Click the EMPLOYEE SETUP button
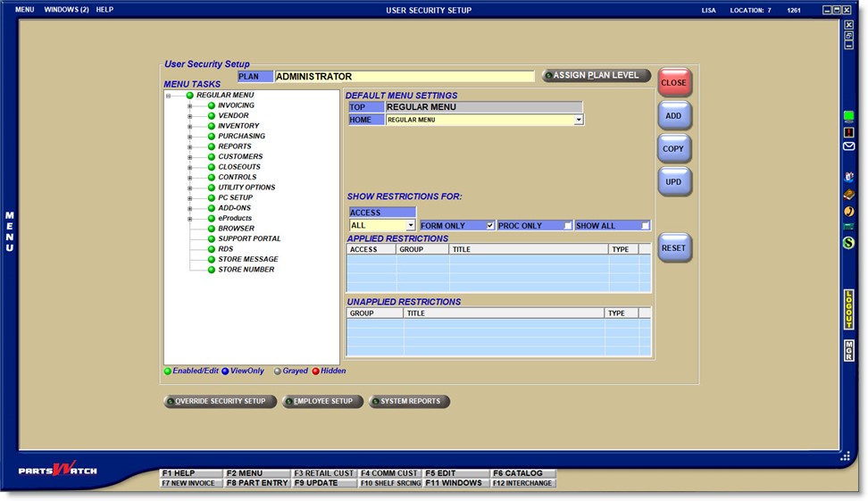 coord(322,402)
